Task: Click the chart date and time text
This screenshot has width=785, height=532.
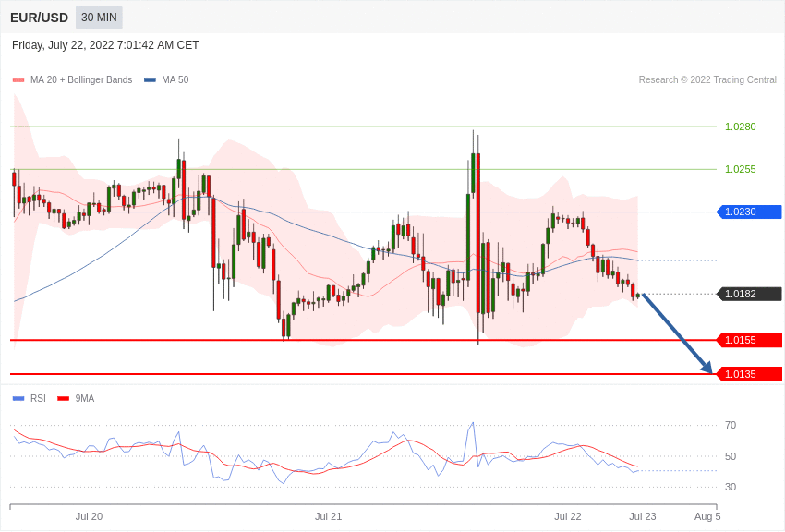Action: coord(105,45)
